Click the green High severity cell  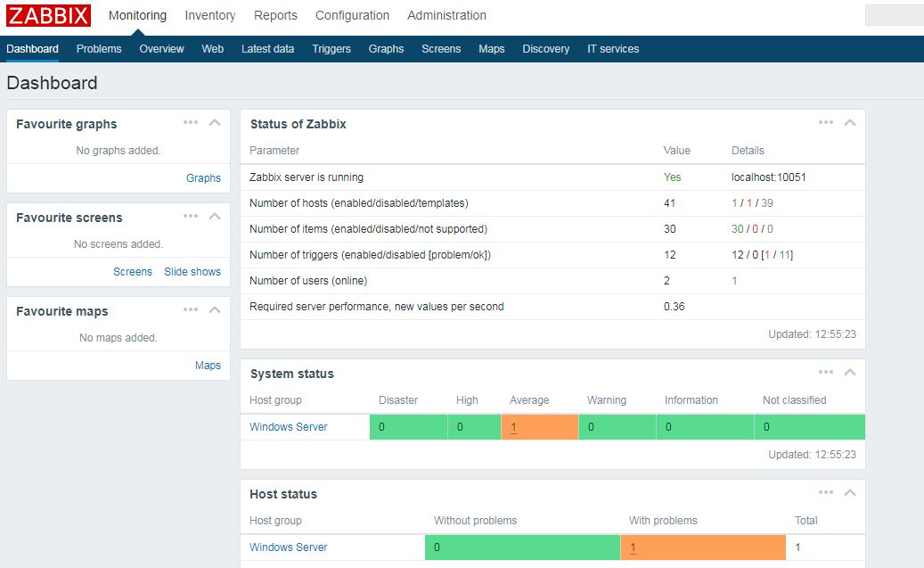coord(474,427)
